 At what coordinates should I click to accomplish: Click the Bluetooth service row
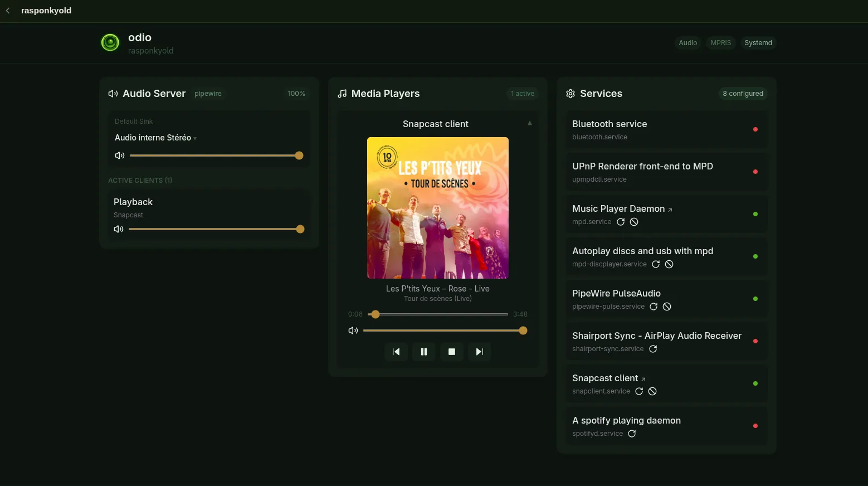click(x=667, y=130)
